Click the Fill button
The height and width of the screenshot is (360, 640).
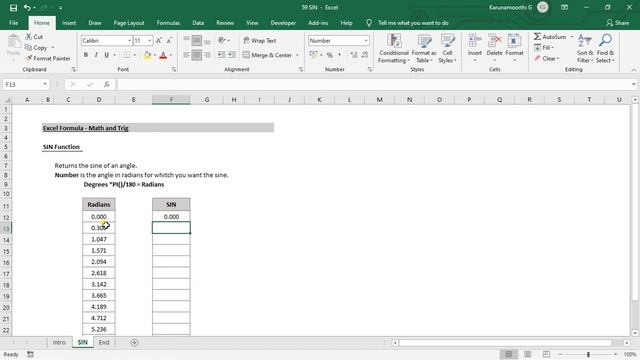coord(544,47)
